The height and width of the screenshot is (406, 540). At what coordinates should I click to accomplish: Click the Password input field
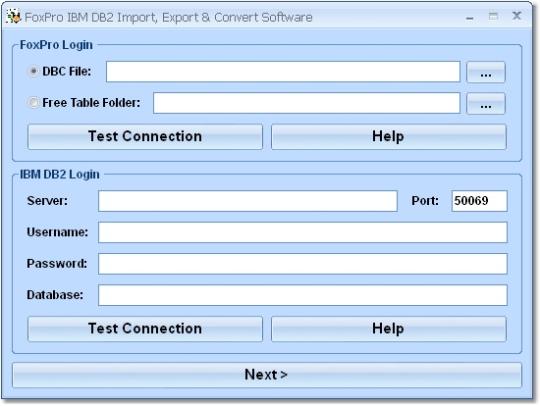tap(302, 264)
